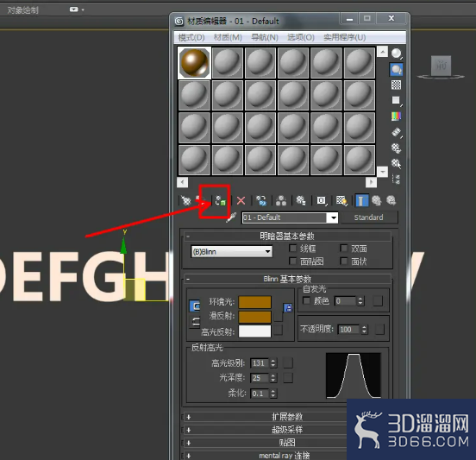The image size is (476, 460).
Task: Check the 颜色 self-illumination color checkbox
Action: click(307, 301)
